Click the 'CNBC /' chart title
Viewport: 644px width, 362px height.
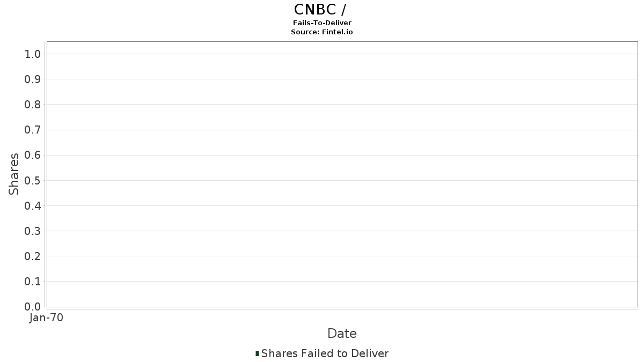(x=323, y=10)
